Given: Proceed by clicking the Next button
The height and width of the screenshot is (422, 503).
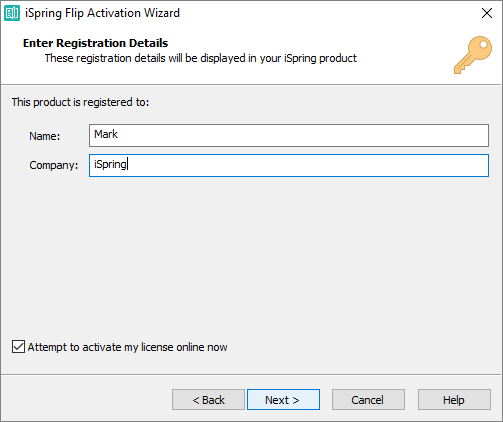Looking at the screenshot, I should pyautogui.click(x=283, y=400).
